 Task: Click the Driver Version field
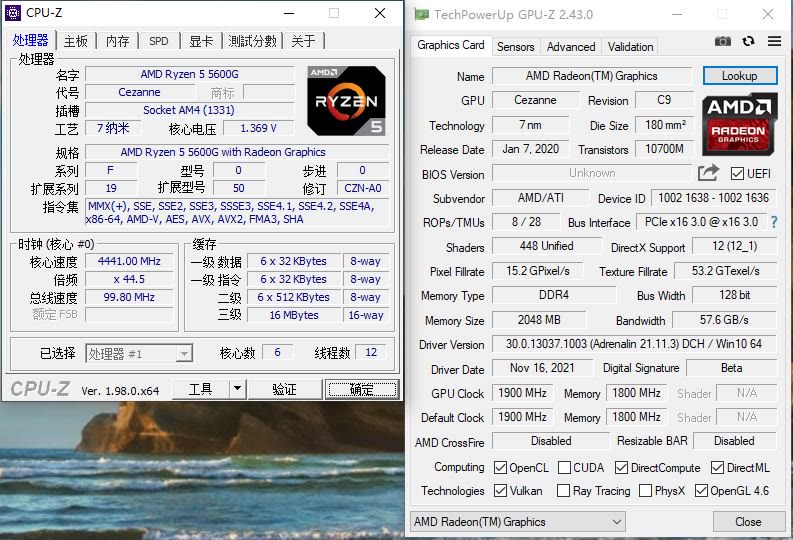634,344
